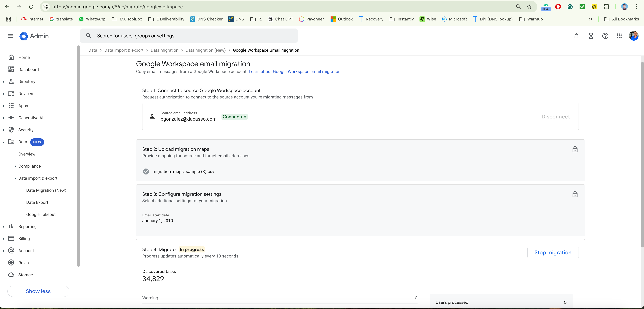Click the Disconnect button
Viewport: 644px width, 309px height.
(556, 117)
